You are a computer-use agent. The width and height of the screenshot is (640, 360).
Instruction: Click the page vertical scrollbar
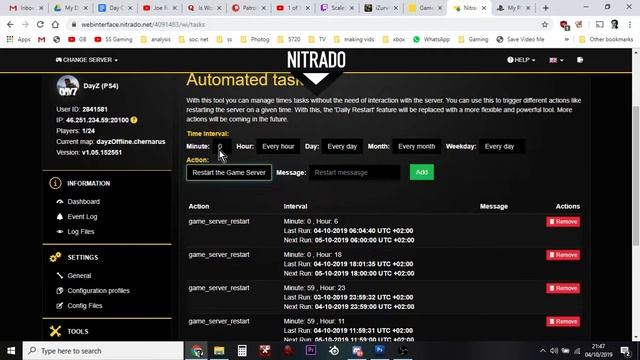636,176
